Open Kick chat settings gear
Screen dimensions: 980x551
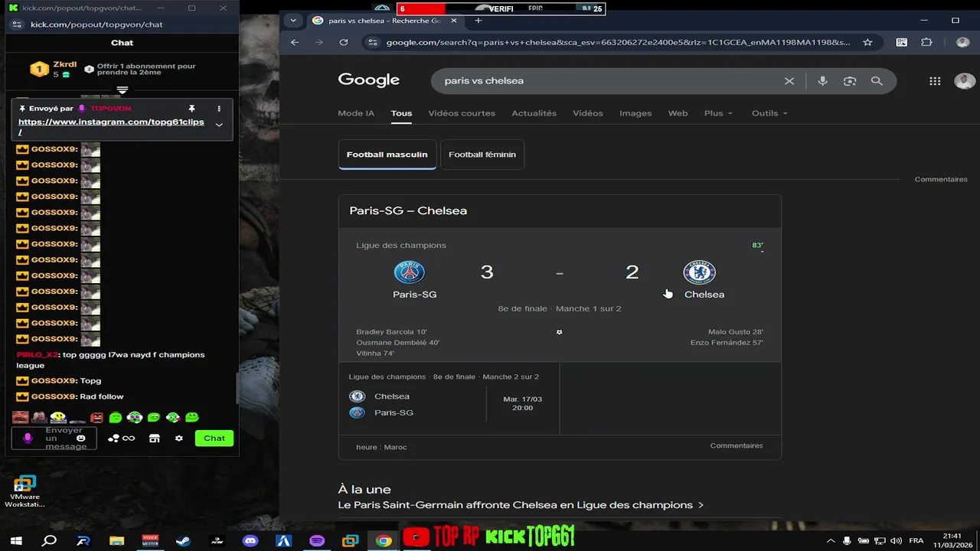coord(179,439)
